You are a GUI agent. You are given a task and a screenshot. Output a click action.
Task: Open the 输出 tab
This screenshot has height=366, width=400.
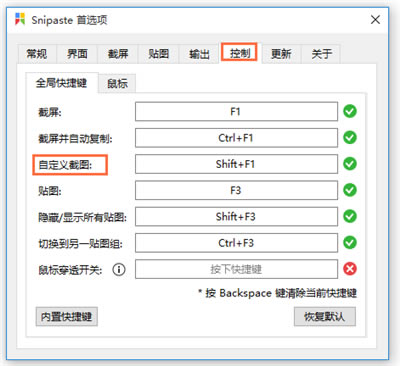coord(199,54)
